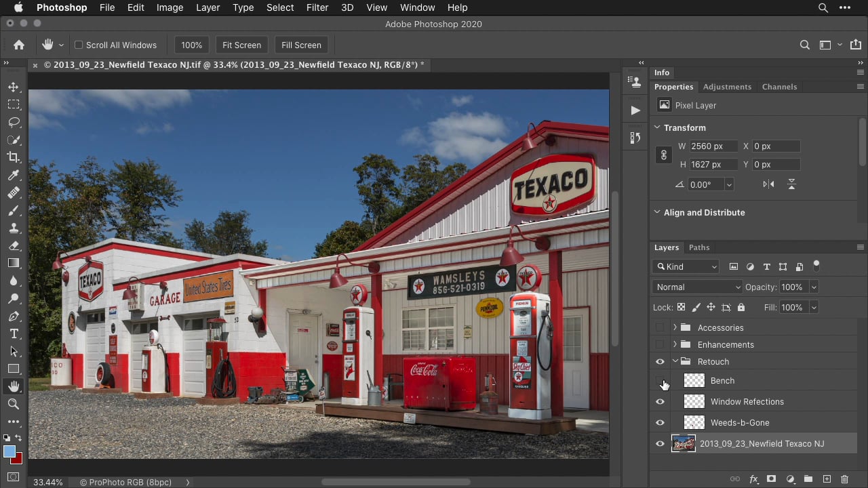
Task: Select the Clone Stamp tool
Action: coord(13,228)
